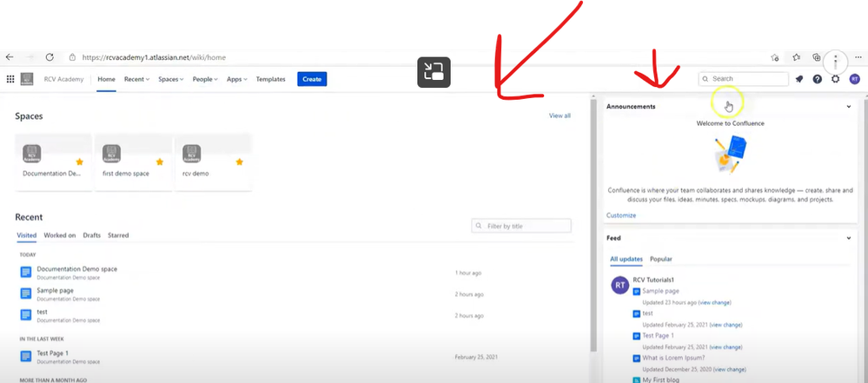The image size is (868, 383).
Task: Open the browser collections icon
Action: pyautogui.click(x=817, y=57)
